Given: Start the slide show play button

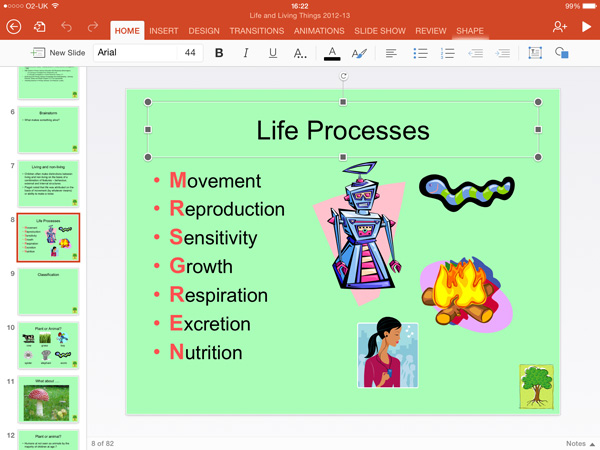Looking at the screenshot, I should pyautogui.click(x=586, y=27).
